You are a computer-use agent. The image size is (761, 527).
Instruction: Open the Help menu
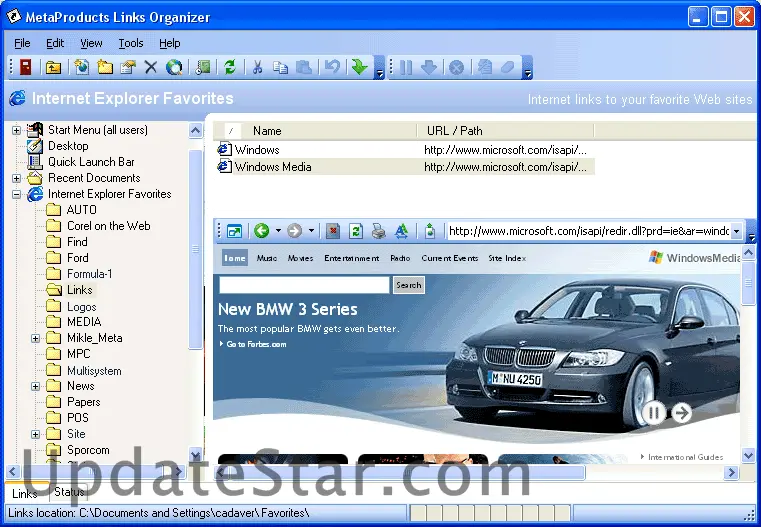(169, 43)
